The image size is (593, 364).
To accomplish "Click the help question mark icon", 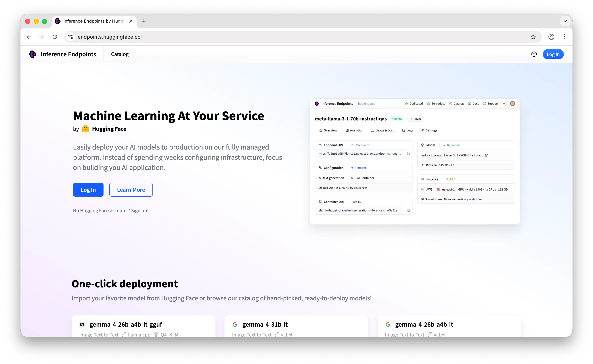I will click(534, 54).
